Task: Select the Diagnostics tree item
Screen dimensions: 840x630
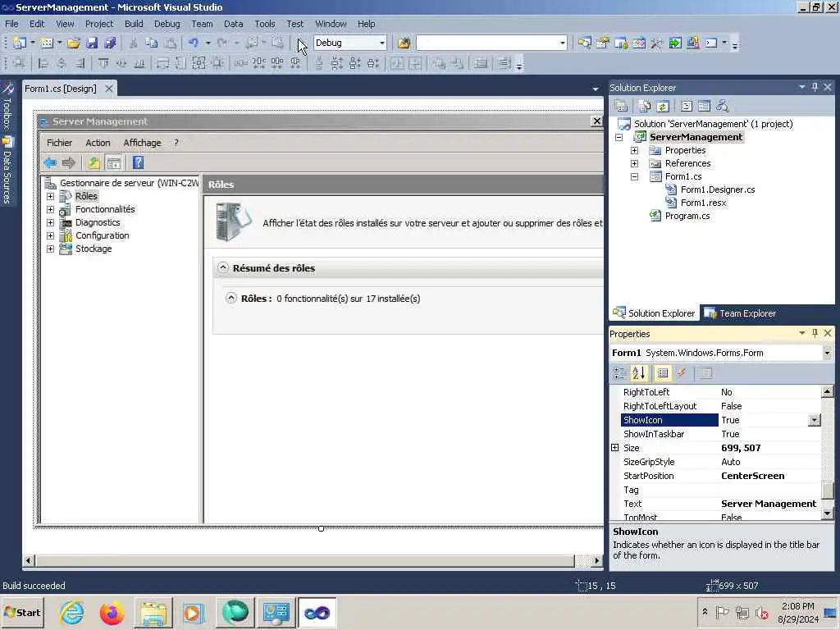Action: coord(98,223)
